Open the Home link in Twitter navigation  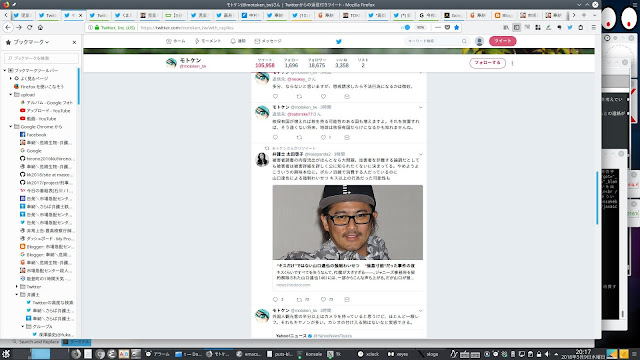point(176,41)
